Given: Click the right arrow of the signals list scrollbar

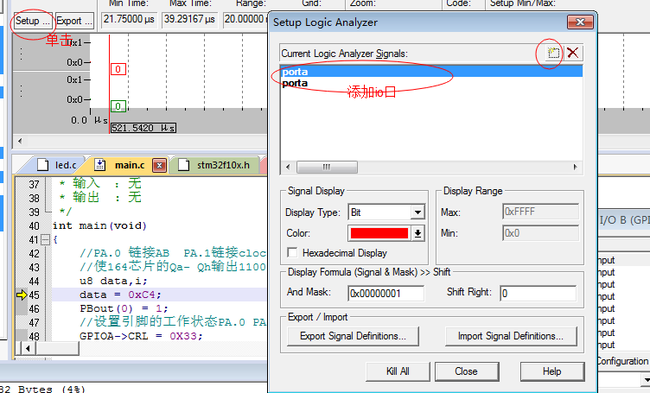Looking at the screenshot, I should 575,167.
